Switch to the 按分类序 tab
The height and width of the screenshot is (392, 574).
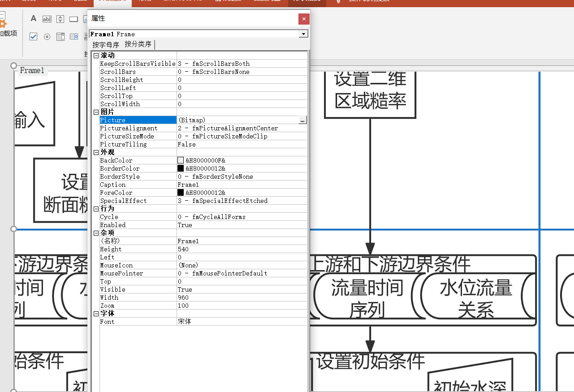(x=138, y=44)
